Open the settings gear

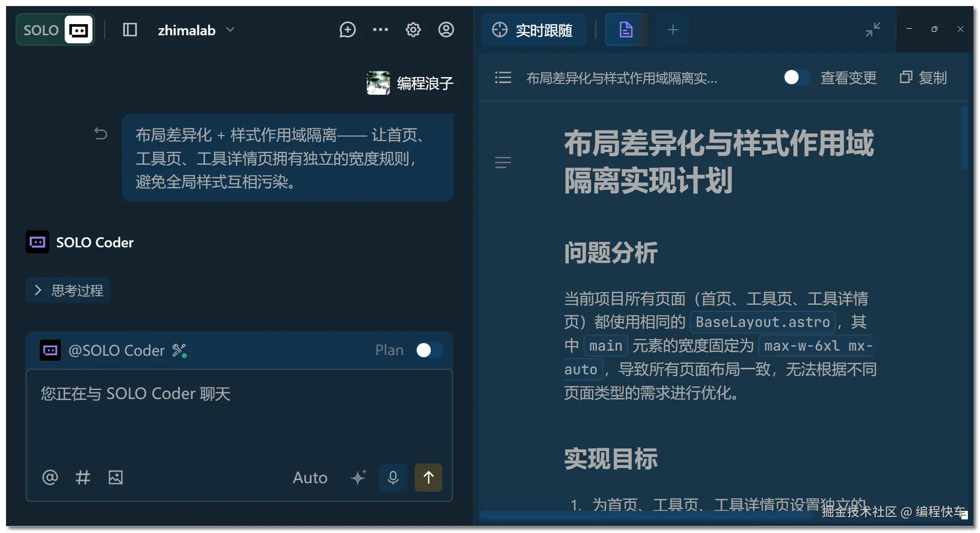(413, 29)
